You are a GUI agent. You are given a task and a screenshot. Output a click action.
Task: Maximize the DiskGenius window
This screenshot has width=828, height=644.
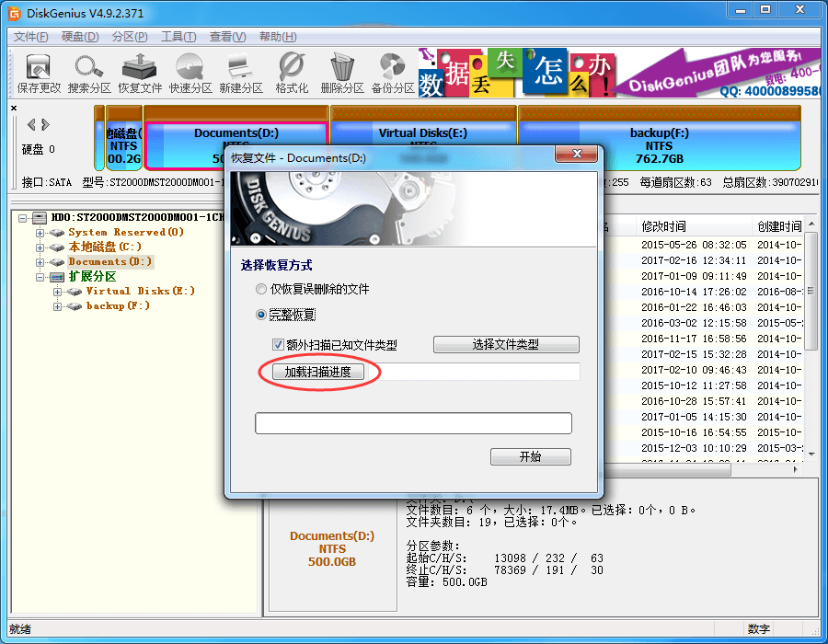point(765,9)
